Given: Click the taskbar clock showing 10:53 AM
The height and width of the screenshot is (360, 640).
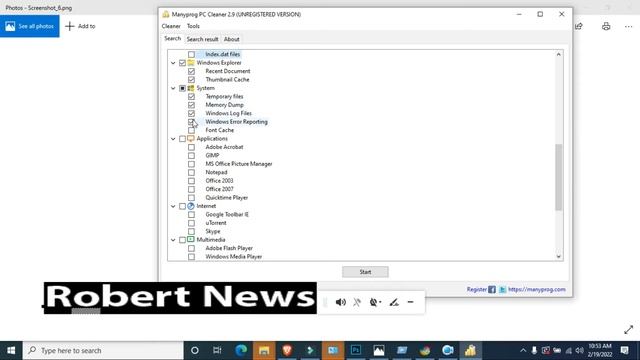Looking at the screenshot, I should tap(600, 350).
